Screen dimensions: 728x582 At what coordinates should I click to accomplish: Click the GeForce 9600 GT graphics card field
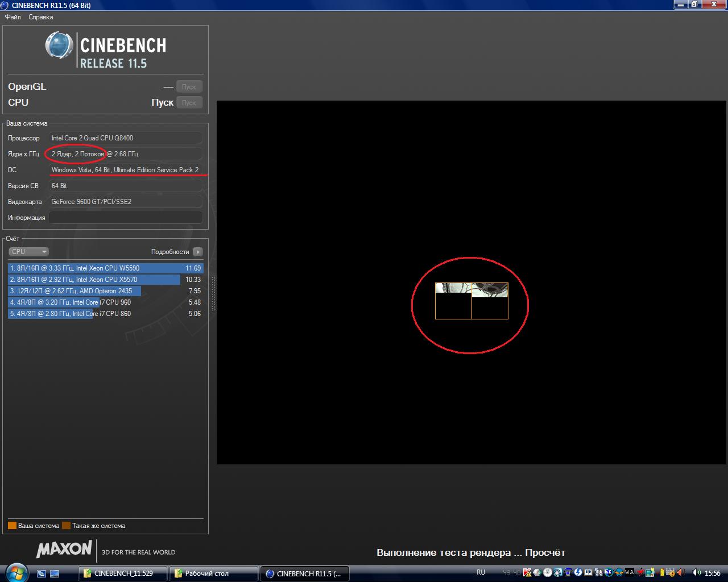(125, 202)
